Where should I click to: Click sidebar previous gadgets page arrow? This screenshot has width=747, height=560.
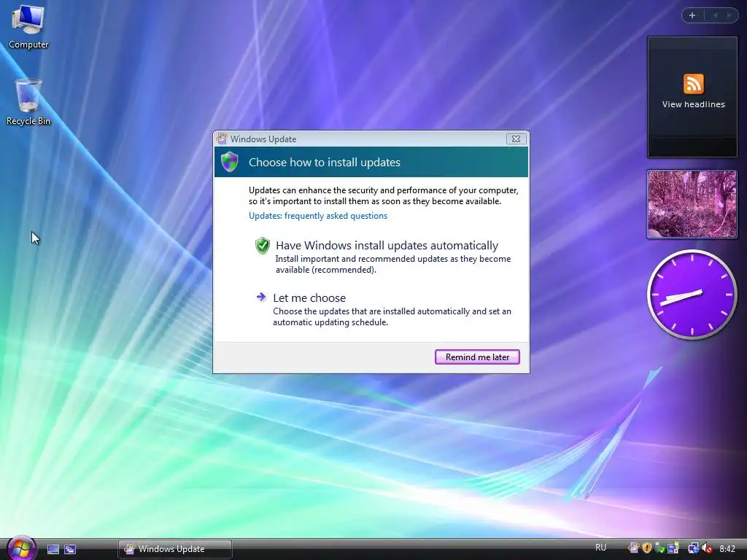(x=715, y=15)
